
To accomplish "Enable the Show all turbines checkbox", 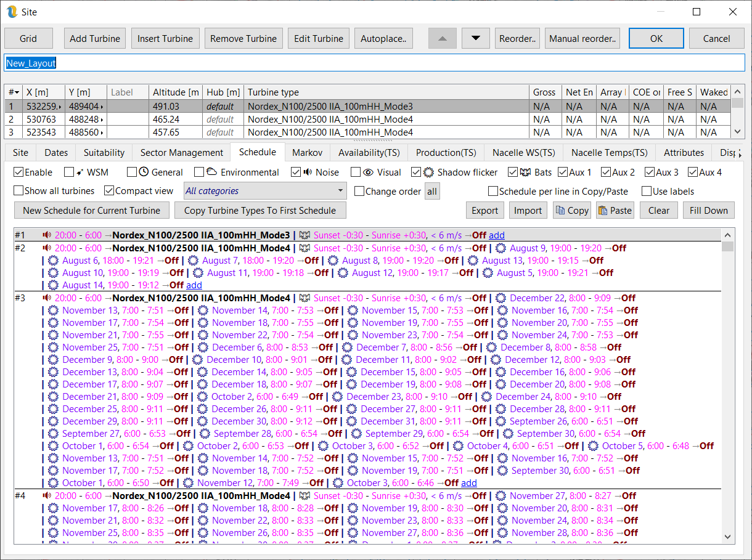I will point(18,191).
